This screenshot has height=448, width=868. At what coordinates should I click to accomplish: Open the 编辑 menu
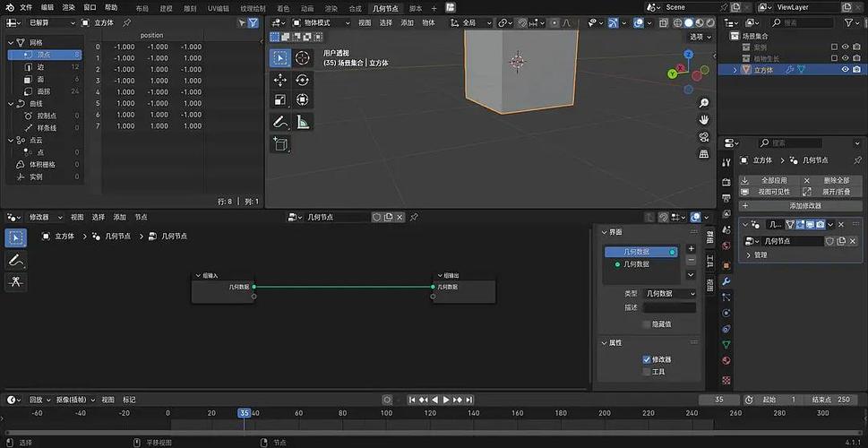[47, 7]
